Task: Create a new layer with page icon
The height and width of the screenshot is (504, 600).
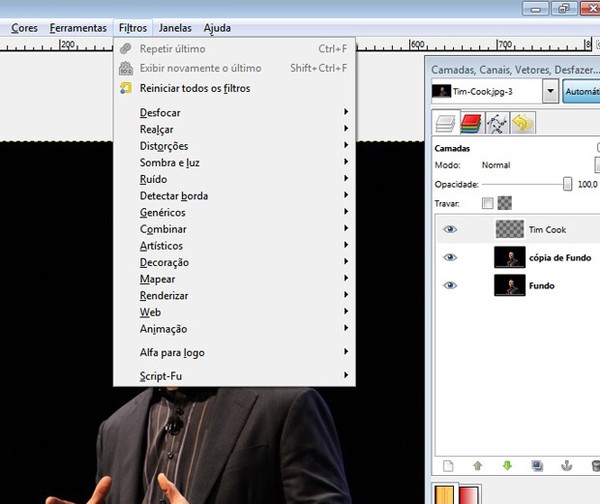Action: (448, 465)
